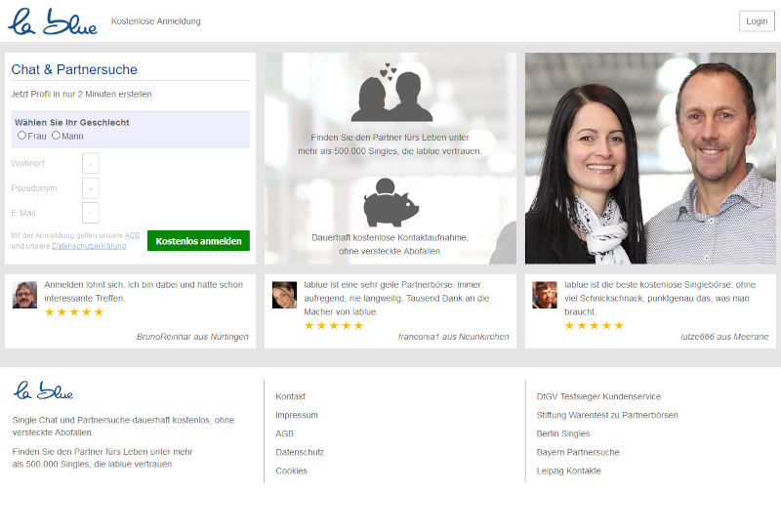Click 'Dauerhaft kostenlose Kontaktaufnahme' text

click(390, 238)
